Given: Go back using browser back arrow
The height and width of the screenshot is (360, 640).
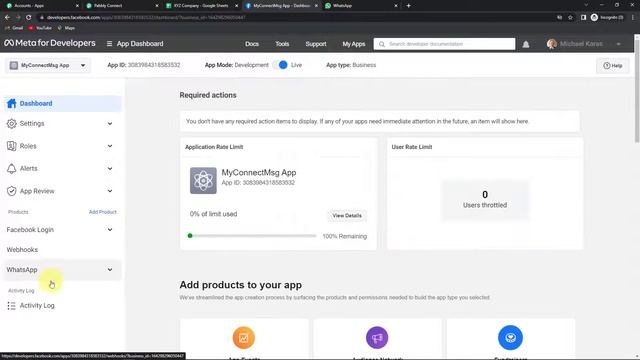Looking at the screenshot, I should pyautogui.click(x=7, y=17).
